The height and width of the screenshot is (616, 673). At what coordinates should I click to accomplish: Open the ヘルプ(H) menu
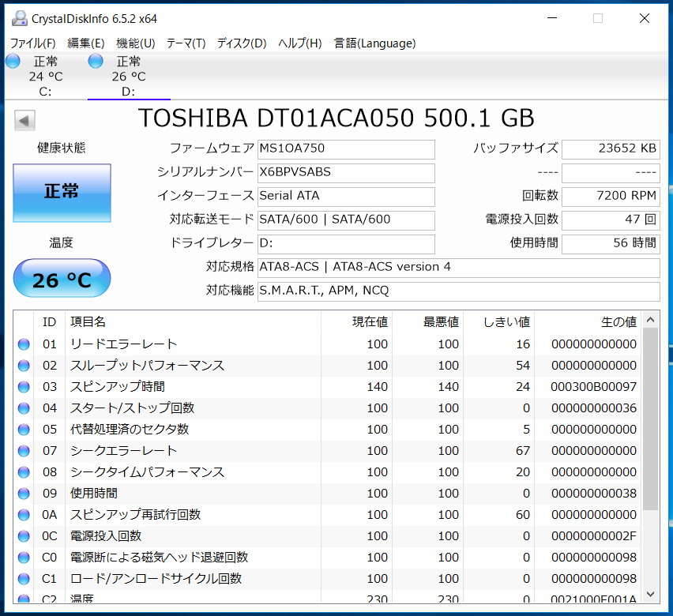(x=299, y=43)
